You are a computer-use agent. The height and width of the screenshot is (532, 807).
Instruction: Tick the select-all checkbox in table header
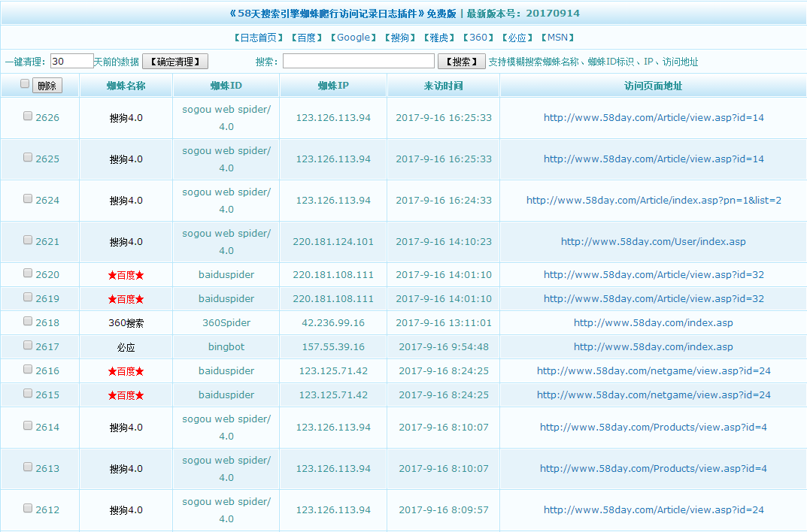pyautogui.click(x=25, y=84)
